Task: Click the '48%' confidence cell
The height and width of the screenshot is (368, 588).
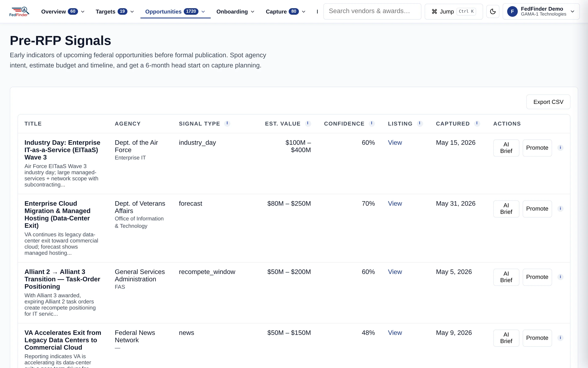Action: (368, 333)
